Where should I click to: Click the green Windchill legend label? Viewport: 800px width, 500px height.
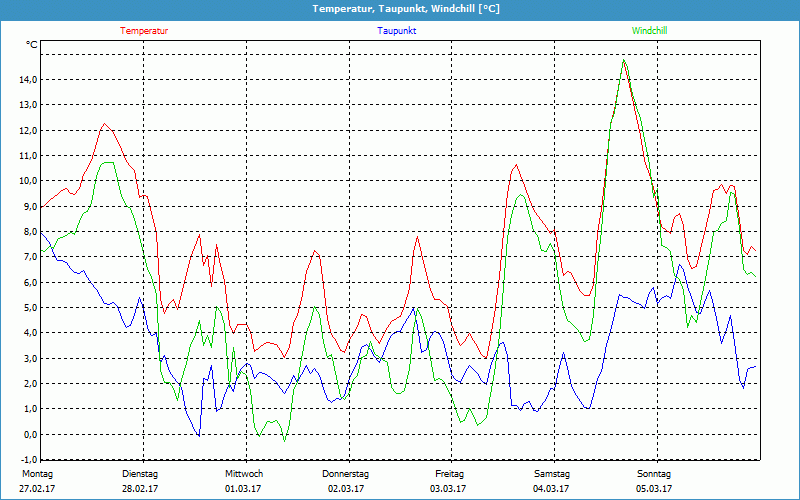tap(649, 31)
